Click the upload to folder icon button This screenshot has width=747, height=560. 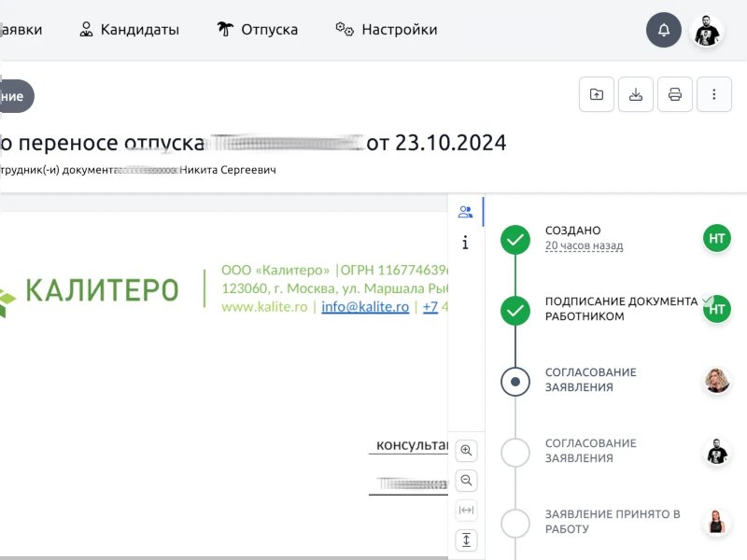point(597,94)
